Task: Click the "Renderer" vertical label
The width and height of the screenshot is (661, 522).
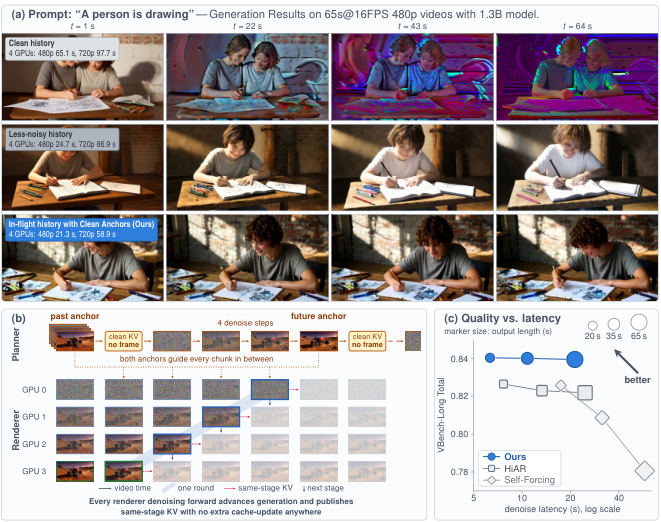Action: point(16,430)
